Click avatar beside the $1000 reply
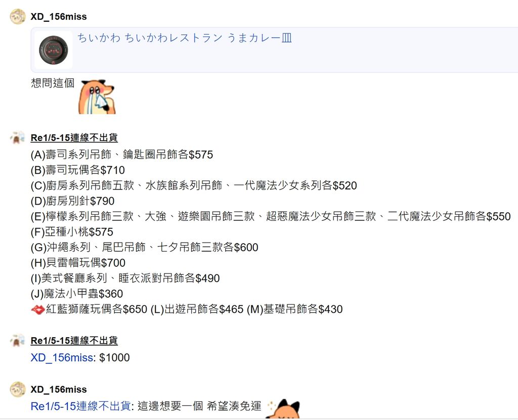 pos(18,341)
